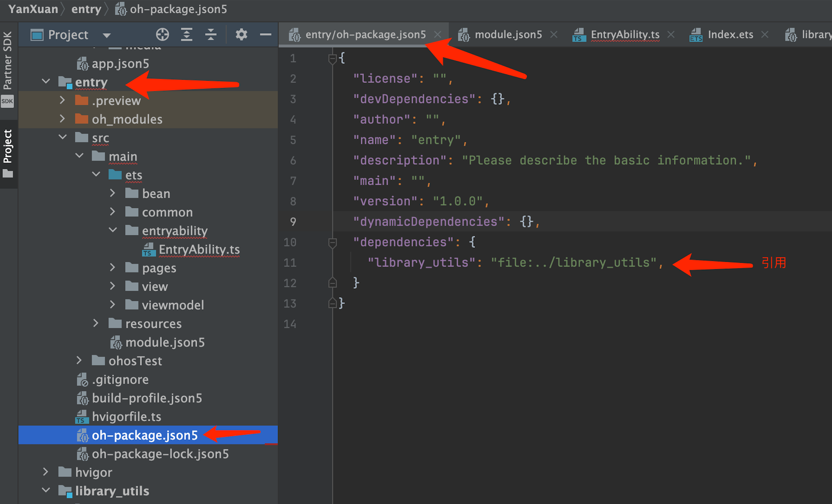Click the "entry" name value on line 5
The height and width of the screenshot is (504, 832).
[x=436, y=140]
